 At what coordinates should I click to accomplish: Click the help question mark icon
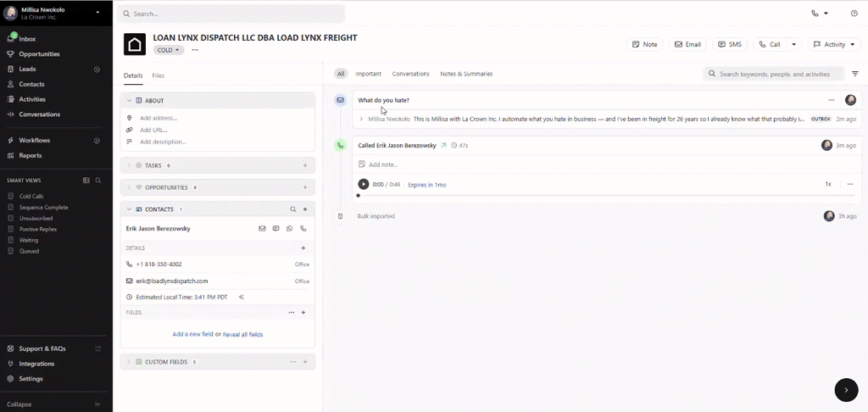click(x=854, y=14)
